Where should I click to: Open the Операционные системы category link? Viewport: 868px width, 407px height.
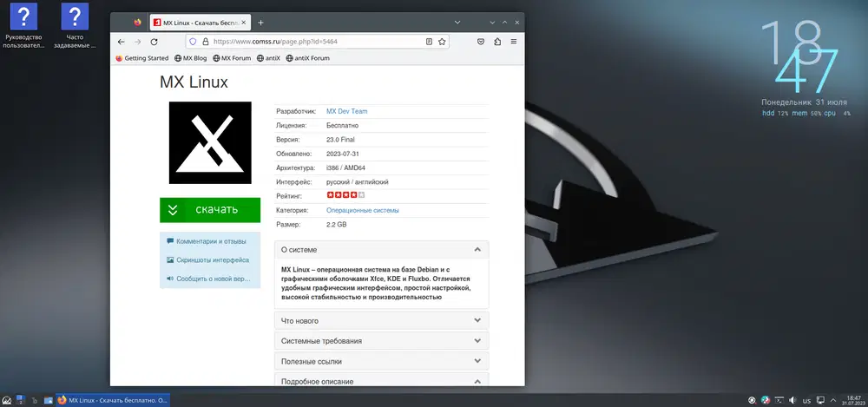[x=363, y=210]
